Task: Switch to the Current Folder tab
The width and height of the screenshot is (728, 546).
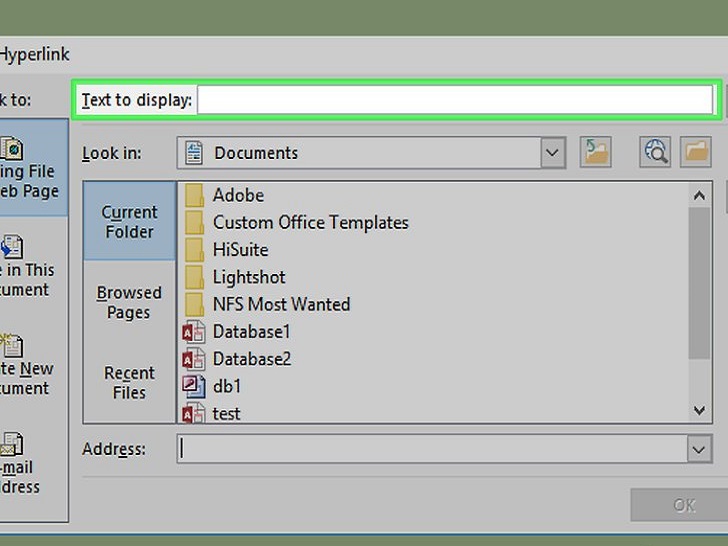Action: pos(129,222)
